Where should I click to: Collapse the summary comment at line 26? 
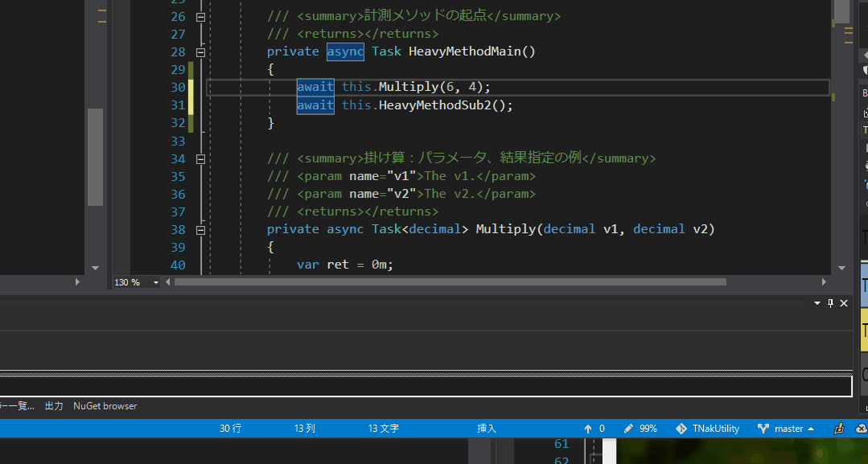point(200,16)
